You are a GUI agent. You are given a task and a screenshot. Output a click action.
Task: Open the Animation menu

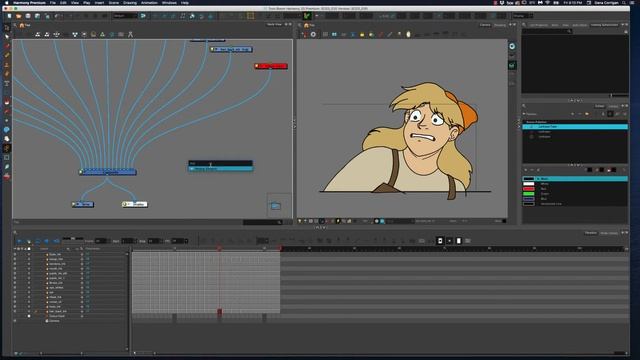149,2
